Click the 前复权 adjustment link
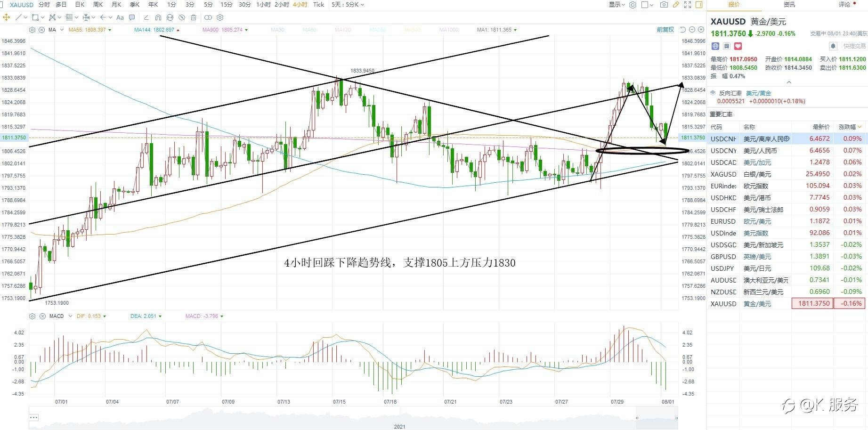The height and width of the screenshot is (430, 868). [x=665, y=30]
